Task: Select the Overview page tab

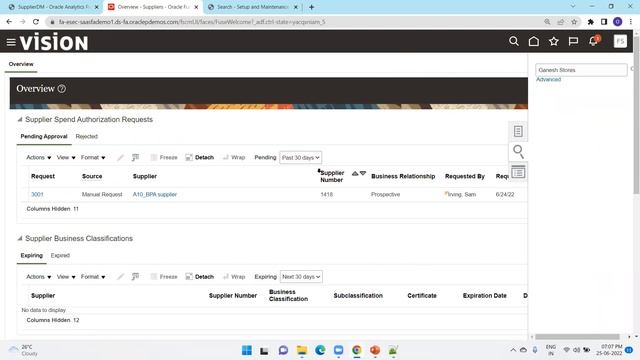Action: point(21,64)
